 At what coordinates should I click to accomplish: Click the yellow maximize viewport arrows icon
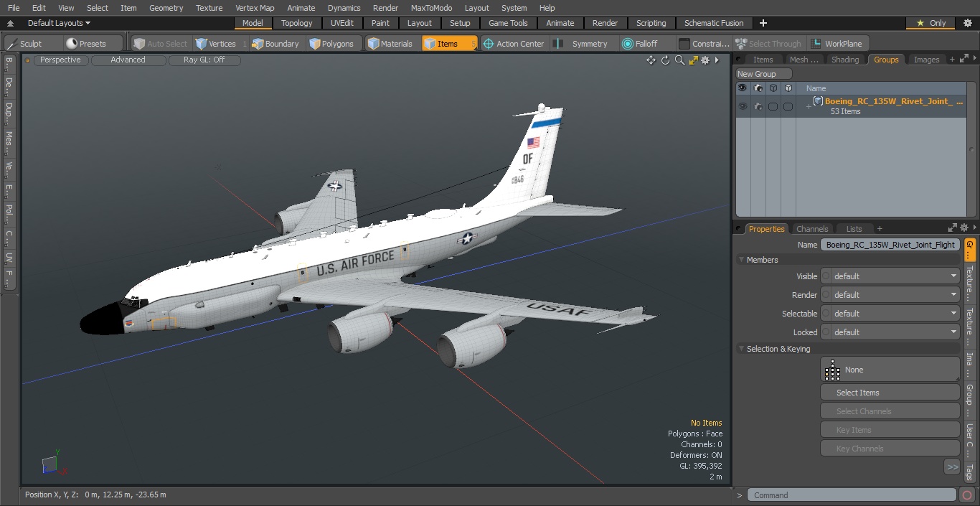[x=694, y=60]
